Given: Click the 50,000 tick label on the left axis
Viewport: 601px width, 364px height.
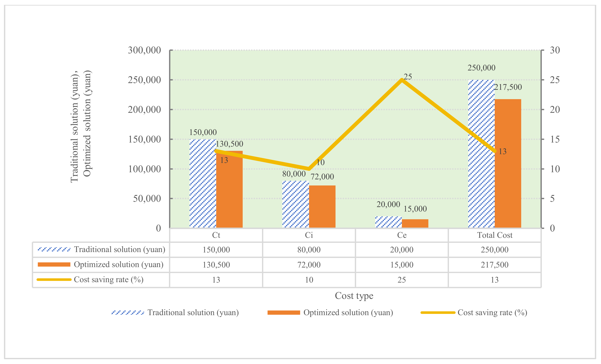Looking at the screenshot, I should tap(147, 198).
